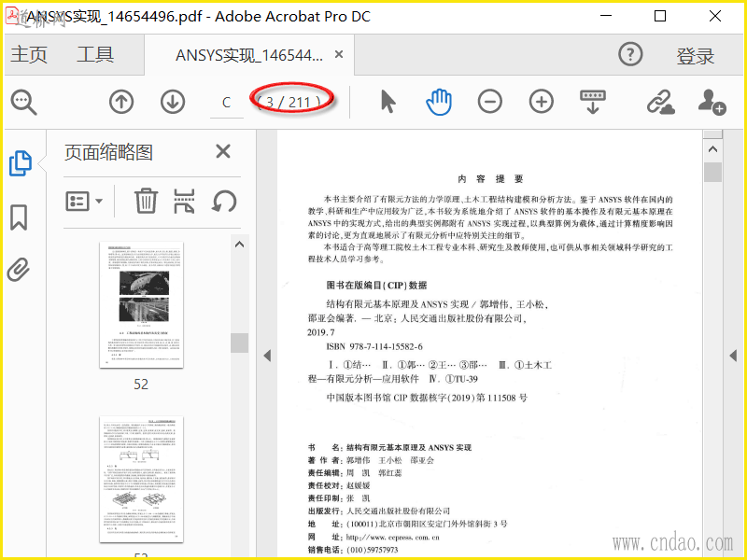Choose the selection arrow tool
Screen dimensions: 747x560
coord(388,102)
